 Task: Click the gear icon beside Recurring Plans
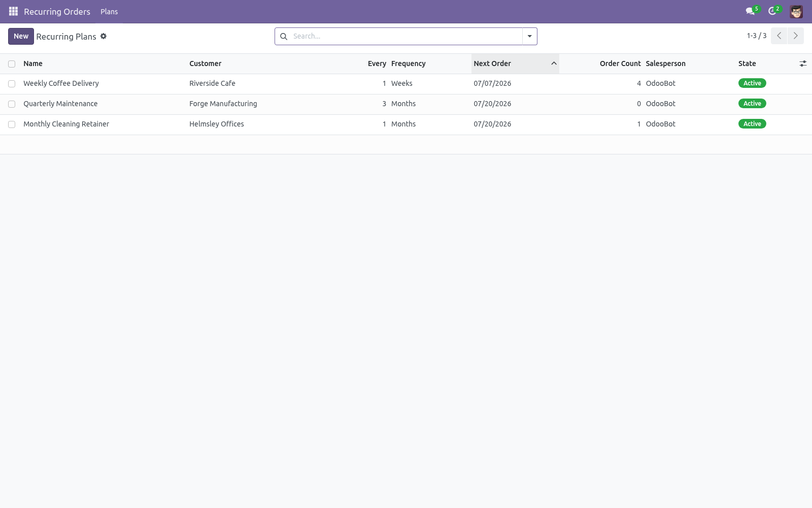pyautogui.click(x=104, y=36)
